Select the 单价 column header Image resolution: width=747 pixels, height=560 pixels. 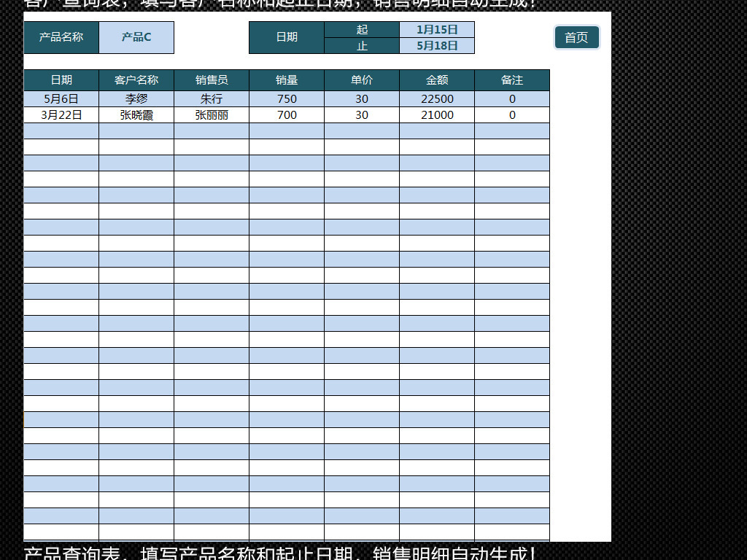point(361,79)
